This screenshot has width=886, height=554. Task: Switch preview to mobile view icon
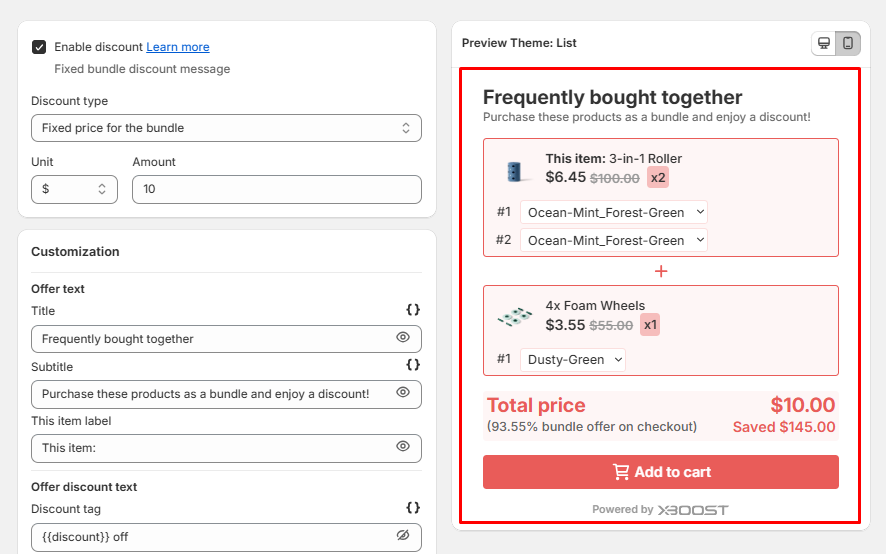[x=848, y=43]
